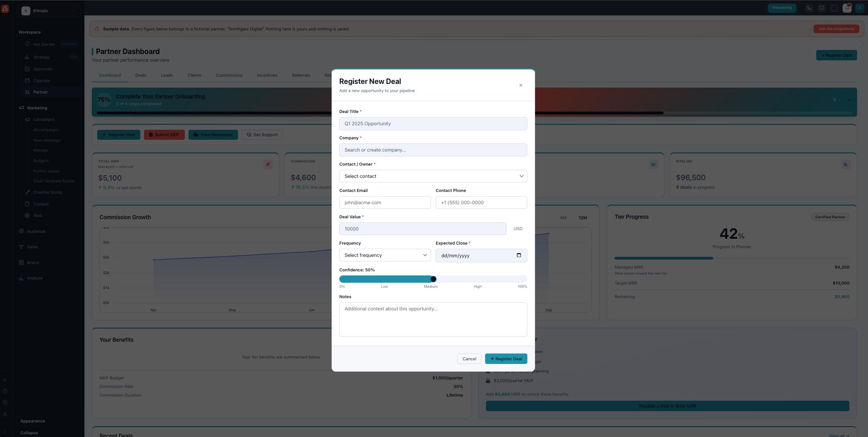This screenshot has height=437, width=868.
Task: Expand the onboarding banner chevron
Action: [849, 100]
